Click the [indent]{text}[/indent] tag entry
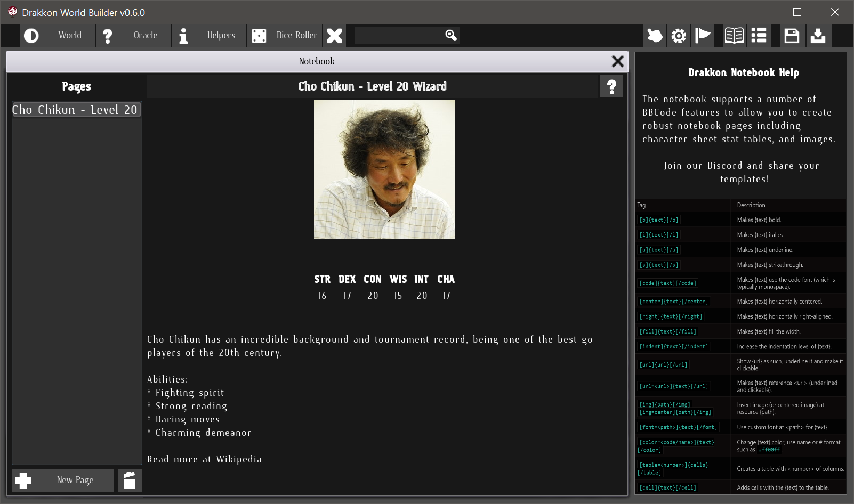 pyautogui.click(x=673, y=346)
